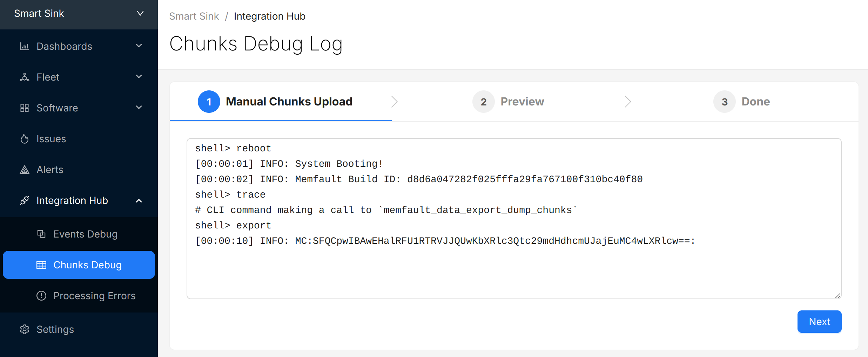Viewport: 868px width, 357px height.
Task: Collapse the Integration Hub section
Action: (139, 200)
